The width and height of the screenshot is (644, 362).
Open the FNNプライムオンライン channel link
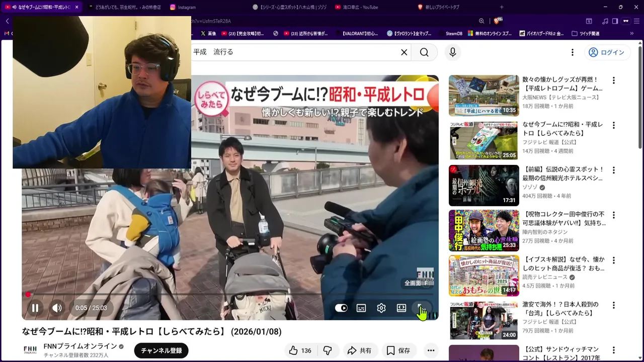(x=80, y=346)
